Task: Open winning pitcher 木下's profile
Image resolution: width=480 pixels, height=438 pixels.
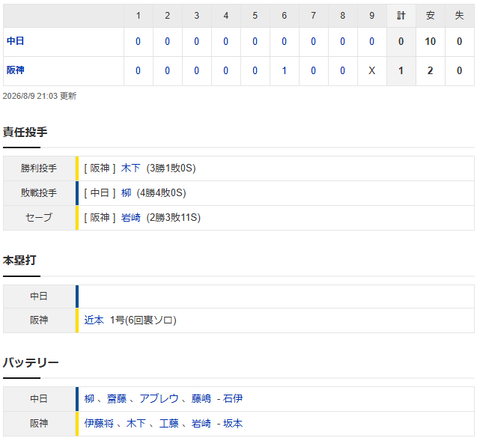Action: [x=131, y=168]
